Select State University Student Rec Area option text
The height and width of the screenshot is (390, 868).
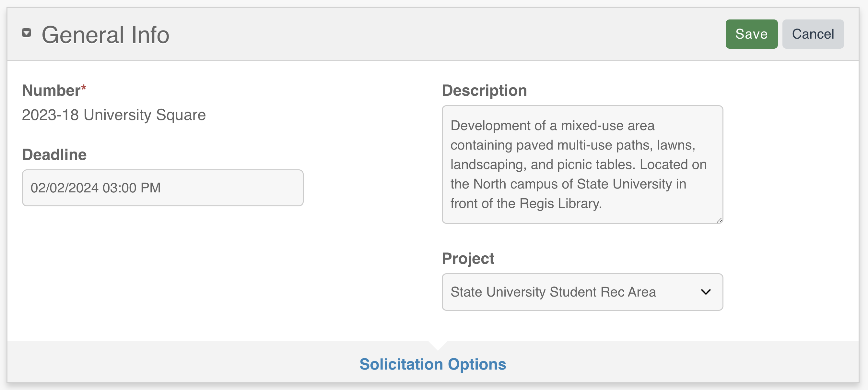tap(553, 292)
